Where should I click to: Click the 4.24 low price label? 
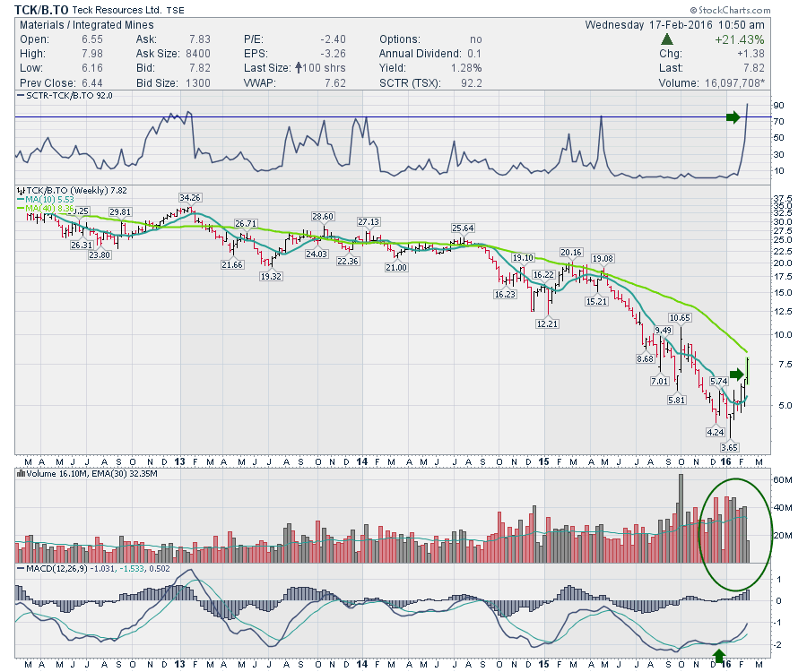click(716, 433)
